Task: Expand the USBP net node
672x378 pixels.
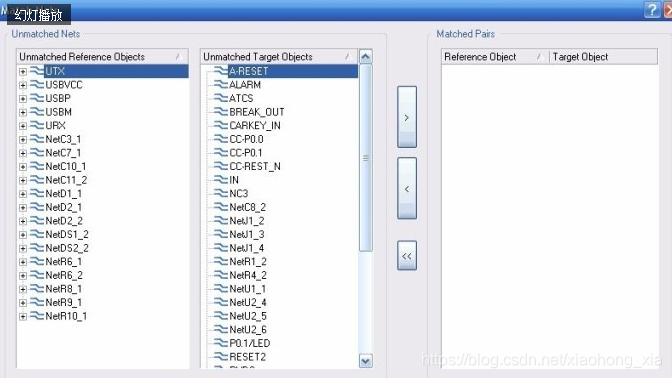Action: click(23, 99)
